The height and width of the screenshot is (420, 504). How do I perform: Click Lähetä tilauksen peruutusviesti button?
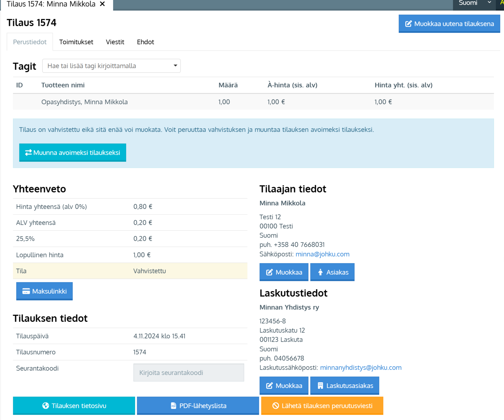pyautogui.click(x=322, y=406)
